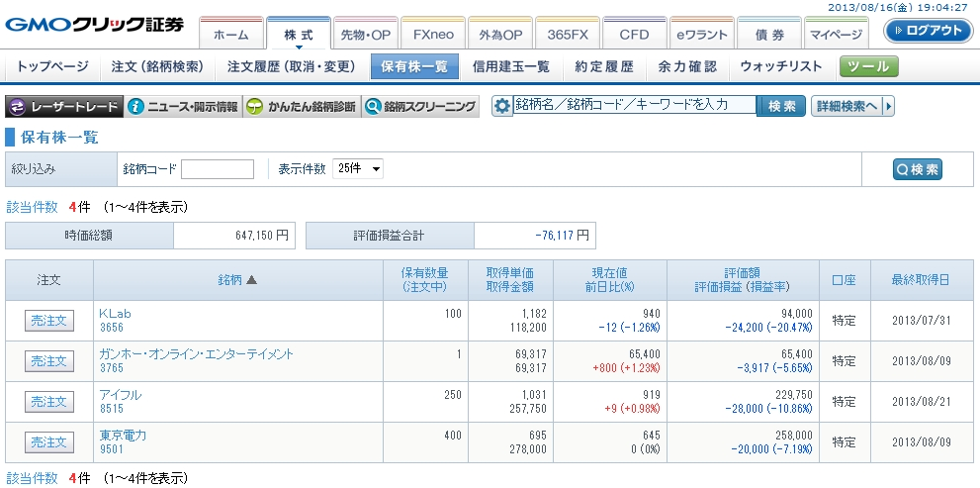Open the easy stock diagnosis tool
980x488 pixels.
255,107
